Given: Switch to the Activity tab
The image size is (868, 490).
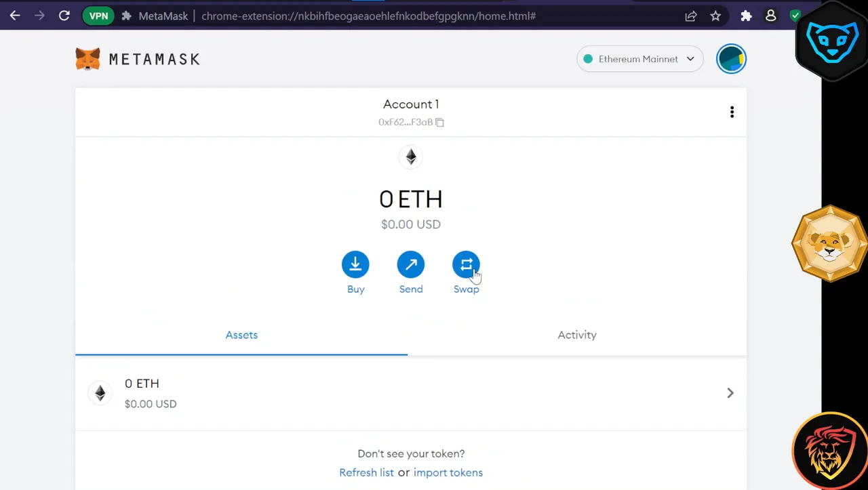Looking at the screenshot, I should [577, 335].
